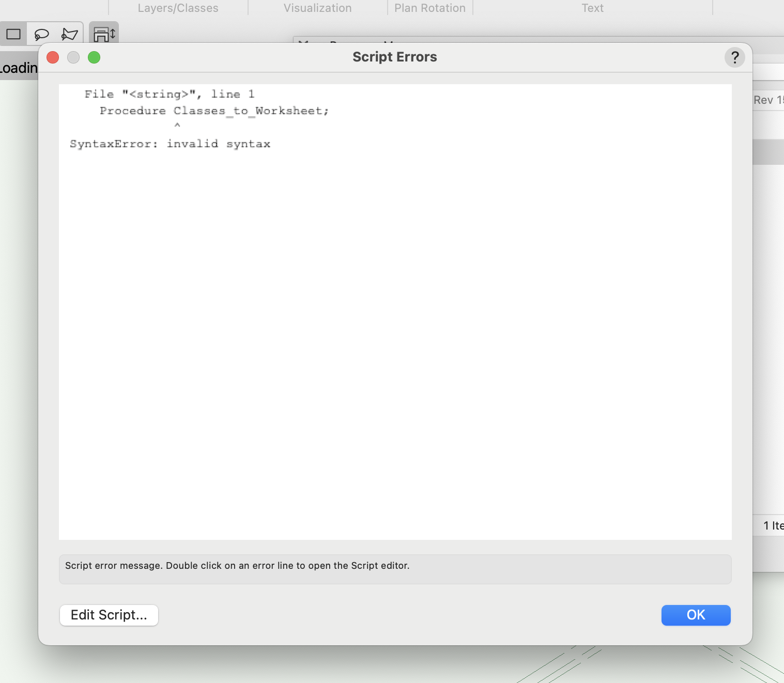
Task: Click the Plan Rotation section label
Action: click(429, 8)
